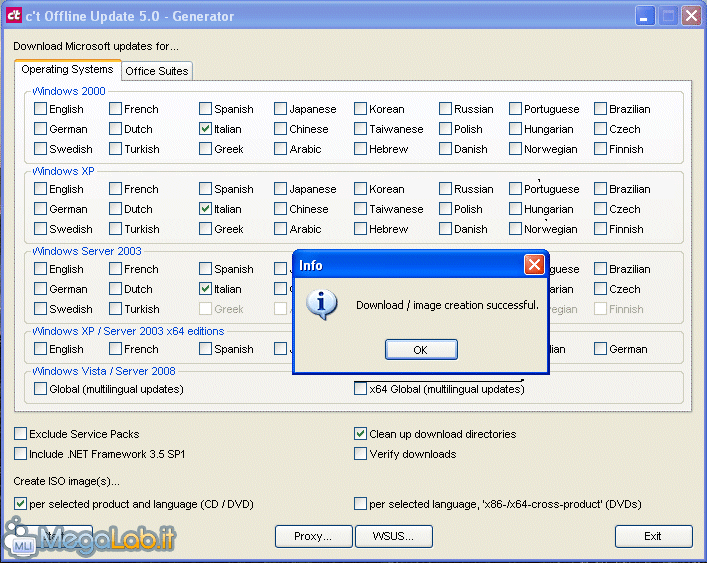Tick Japanese under Windows 2000
Screen dimensions: 707x563
[x=280, y=109]
